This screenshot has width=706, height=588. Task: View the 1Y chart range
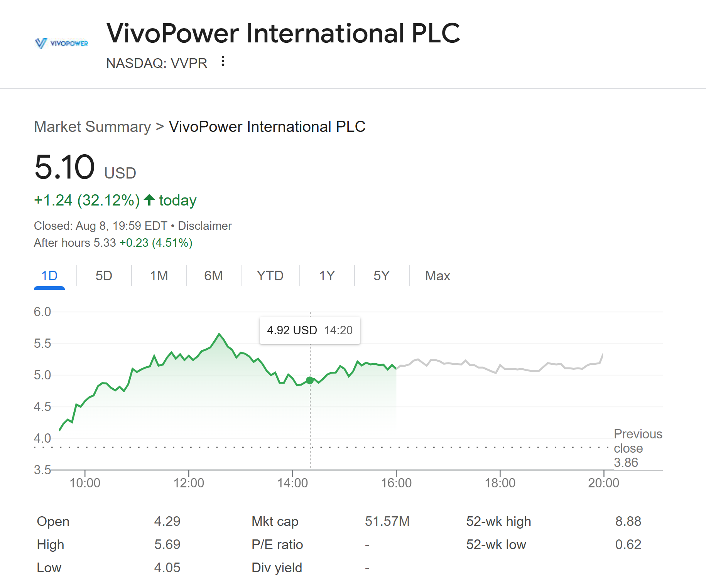click(x=327, y=276)
